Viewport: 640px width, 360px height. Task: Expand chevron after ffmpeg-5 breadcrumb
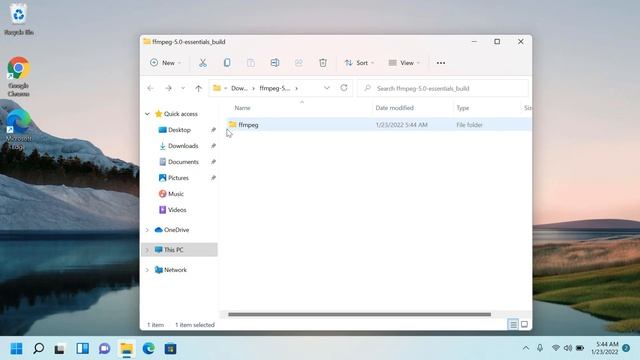point(296,88)
